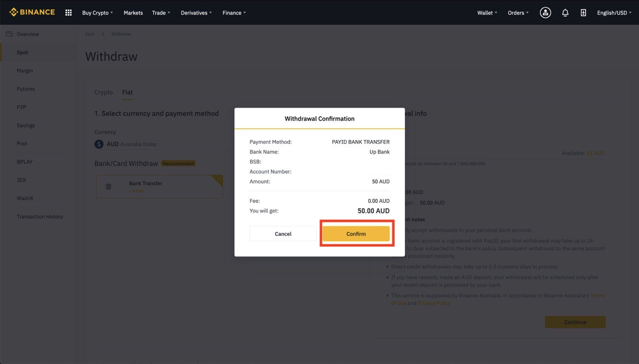Click the Spot breadcrumb link

pos(90,34)
